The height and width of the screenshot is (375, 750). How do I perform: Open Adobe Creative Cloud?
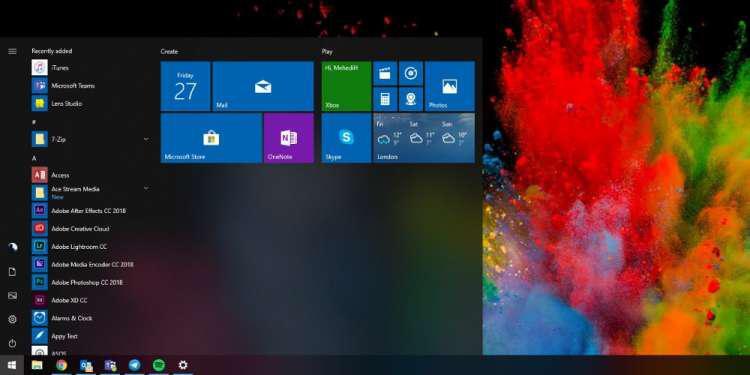(90, 229)
